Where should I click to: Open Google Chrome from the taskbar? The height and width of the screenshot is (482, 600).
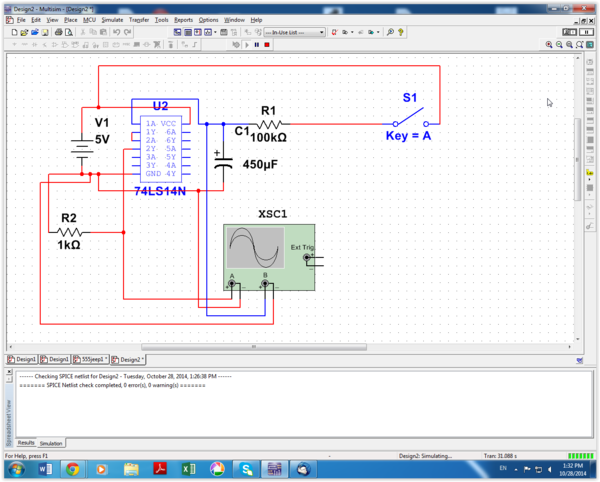[x=72, y=469]
